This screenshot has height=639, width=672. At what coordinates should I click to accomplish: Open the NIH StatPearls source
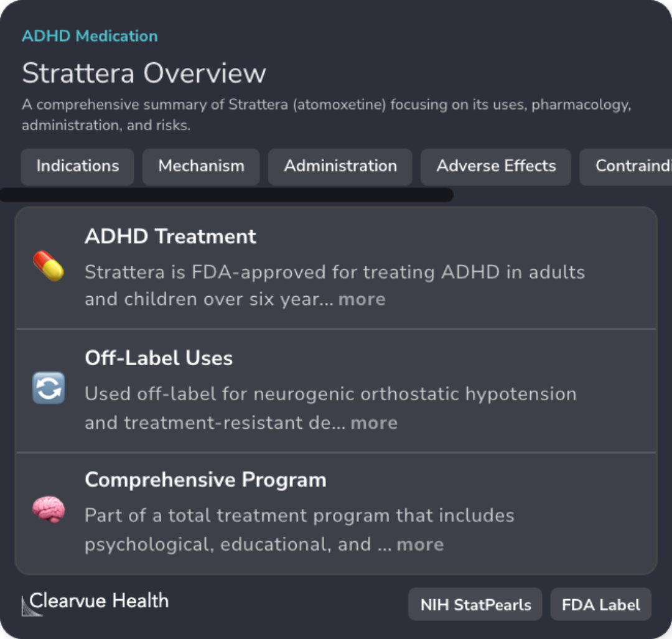(475, 605)
